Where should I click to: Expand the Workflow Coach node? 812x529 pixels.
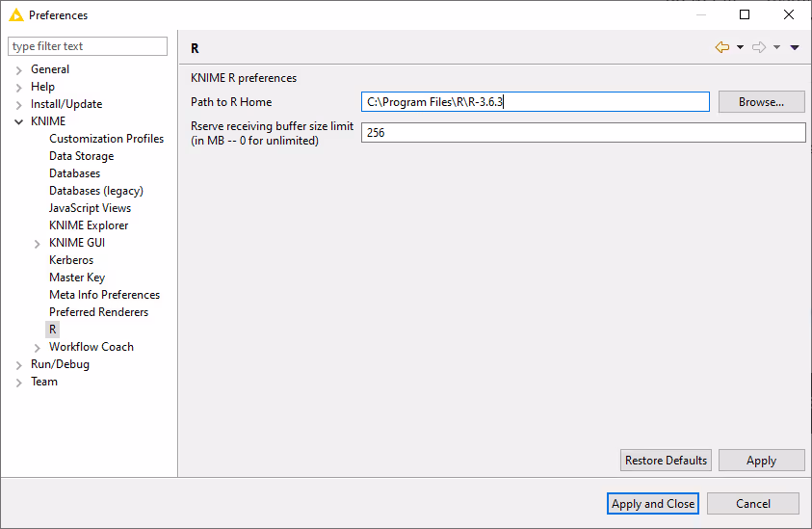tap(38, 347)
